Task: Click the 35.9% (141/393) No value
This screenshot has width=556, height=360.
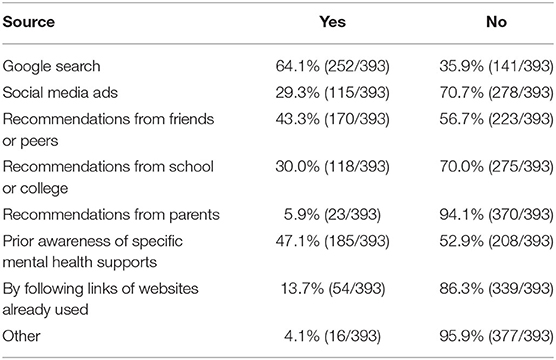Action: [496, 67]
